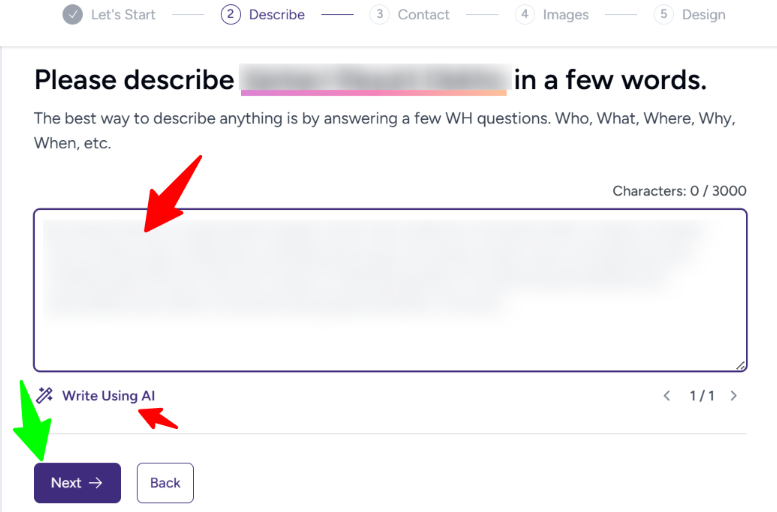Focus the description text area
Viewport: 777px width, 512px height.
click(x=390, y=290)
